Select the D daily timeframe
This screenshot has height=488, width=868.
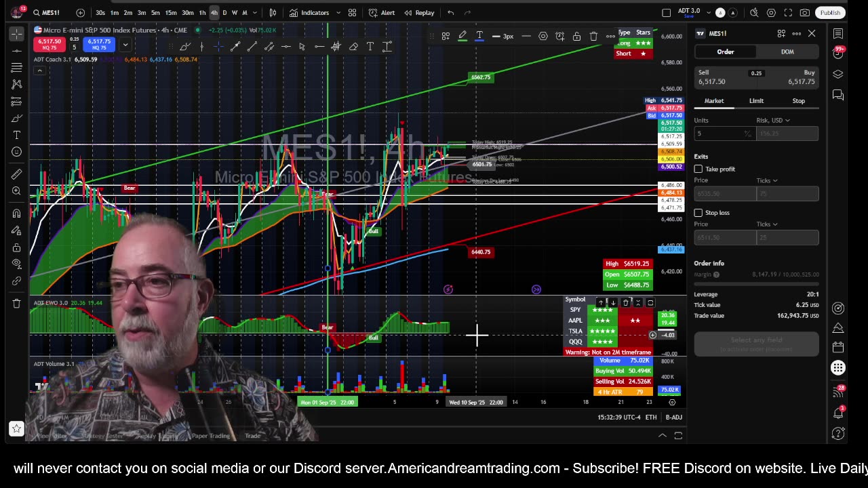(225, 13)
